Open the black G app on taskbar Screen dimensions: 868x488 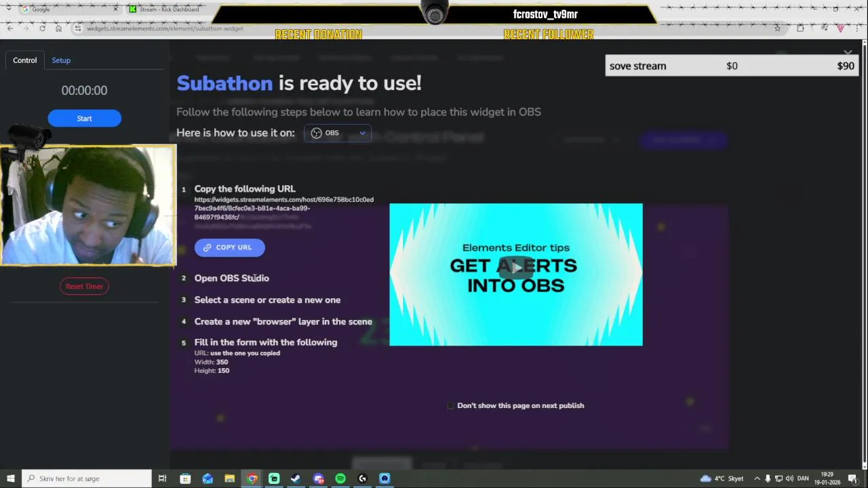pyautogui.click(x=363, y=479)
